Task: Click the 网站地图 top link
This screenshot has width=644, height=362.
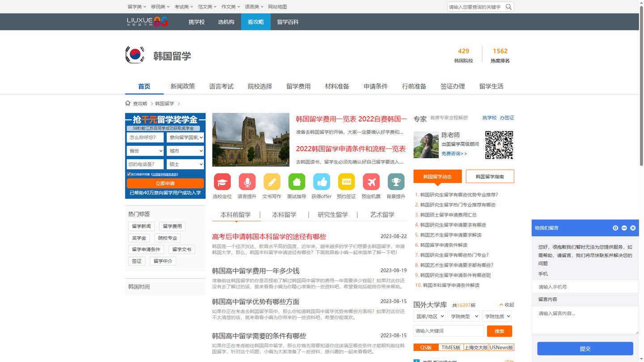Action: (277, 7)
